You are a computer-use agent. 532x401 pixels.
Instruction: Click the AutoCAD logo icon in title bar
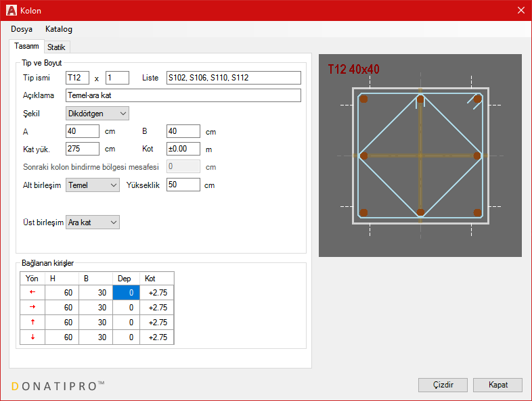click(12, 10)
